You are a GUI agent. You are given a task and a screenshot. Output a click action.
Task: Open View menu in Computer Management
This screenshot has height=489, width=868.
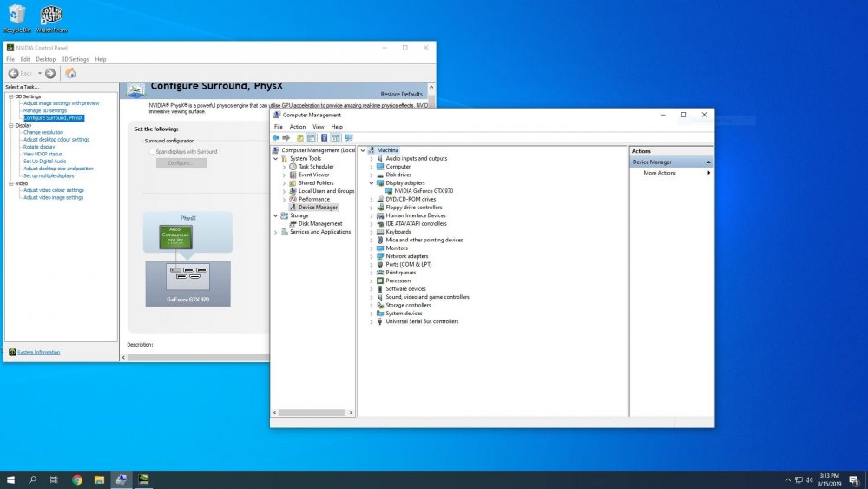[319, 127]
